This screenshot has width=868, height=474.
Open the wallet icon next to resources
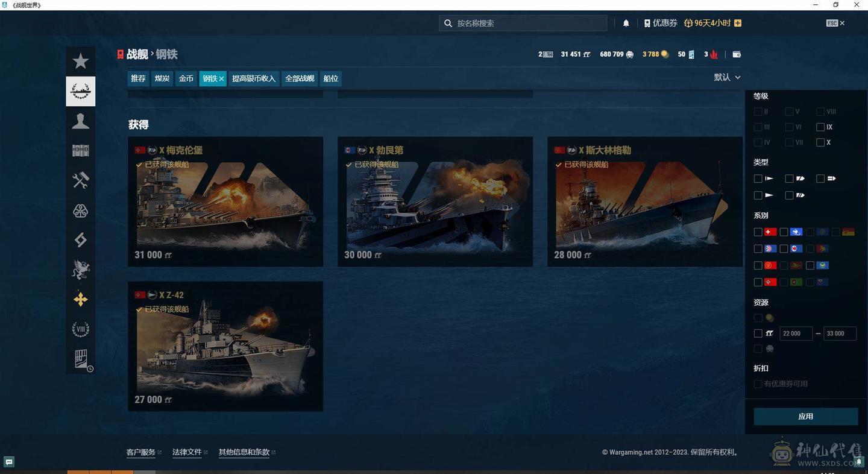[x=737, y=54]
